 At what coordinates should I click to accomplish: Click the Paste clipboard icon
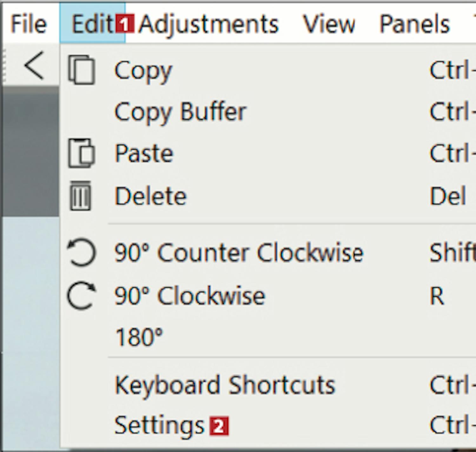point(82,153)
